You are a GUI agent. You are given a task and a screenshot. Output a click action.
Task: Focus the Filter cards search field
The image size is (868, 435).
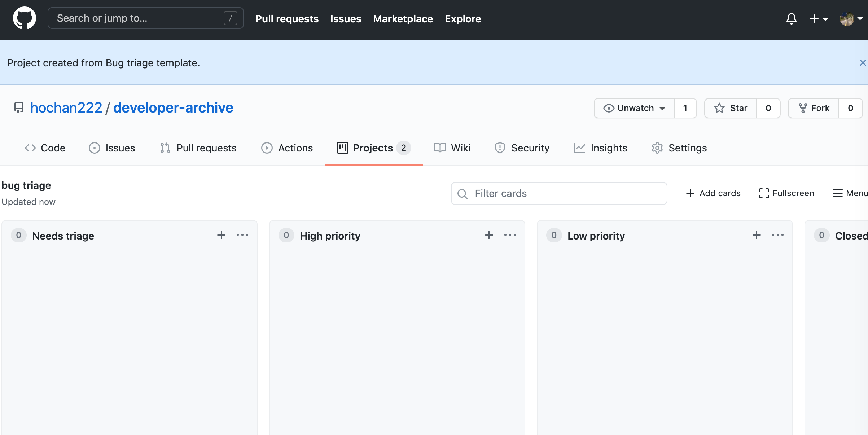point(559,193)
